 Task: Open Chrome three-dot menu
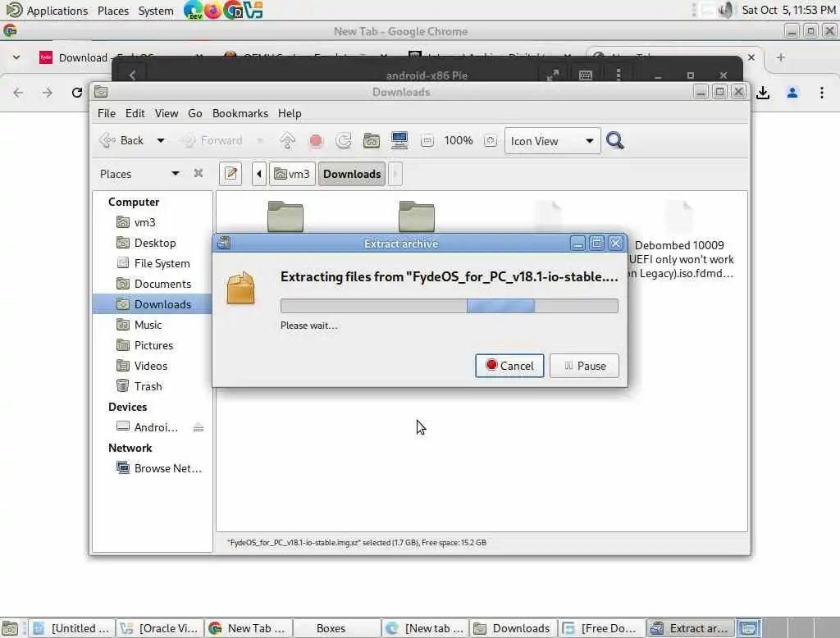822,93
